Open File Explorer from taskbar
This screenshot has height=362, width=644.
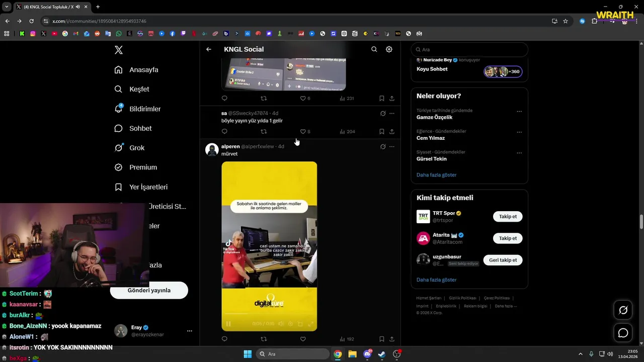coord(352,354)
